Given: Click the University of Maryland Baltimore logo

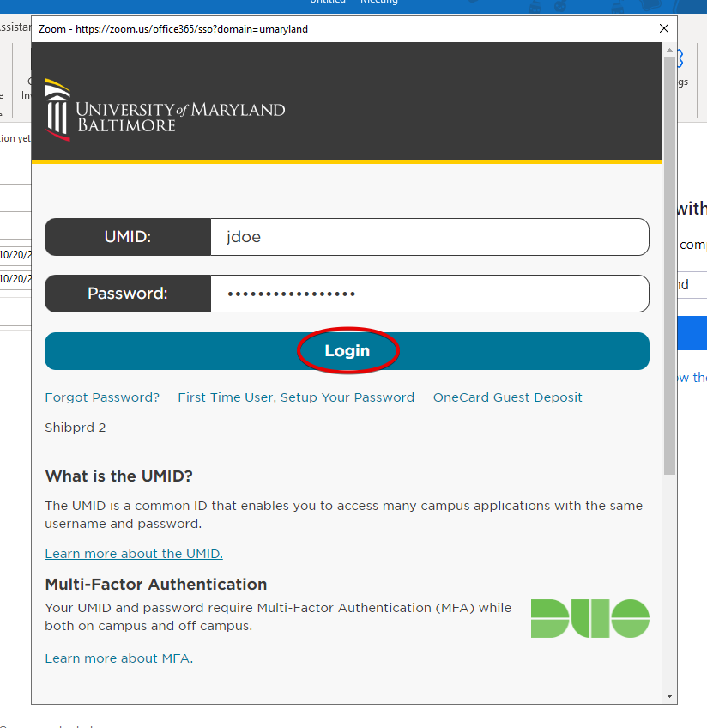Looking at the screenshot, I should click(x=165, y=110).
